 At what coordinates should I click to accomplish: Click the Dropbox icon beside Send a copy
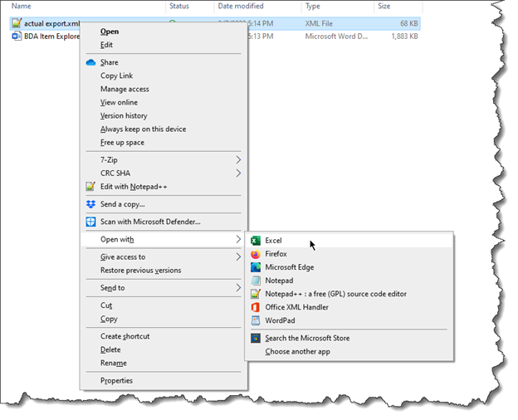click(90, 204)
